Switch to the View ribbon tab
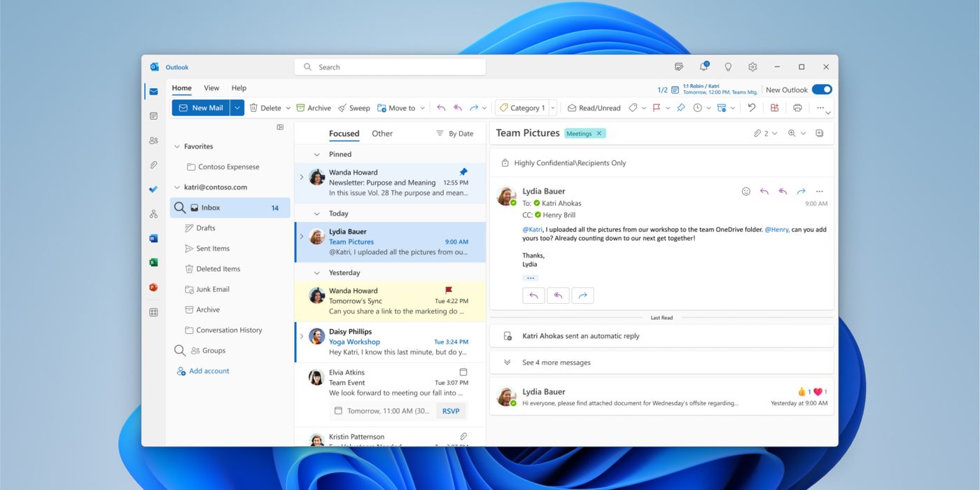980x490 pixels. pyautogui.click(x=211, y=88)
